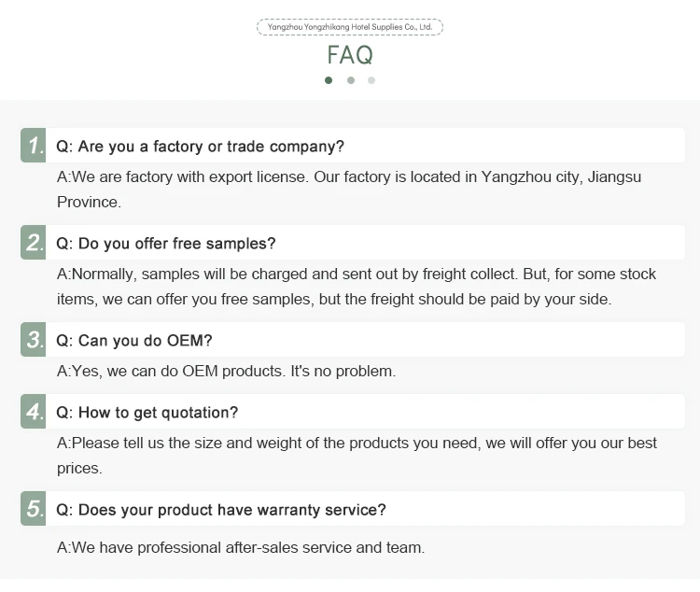The width and height of the screenshot is (700, 592).
Task: Open the how to get quotation question
Action: click(x=147, y=413)
